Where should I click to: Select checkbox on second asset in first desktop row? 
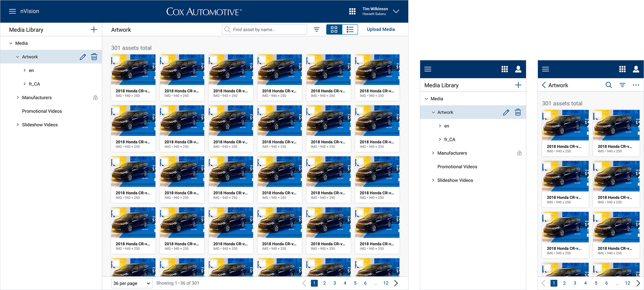click(x=165, y=59)
